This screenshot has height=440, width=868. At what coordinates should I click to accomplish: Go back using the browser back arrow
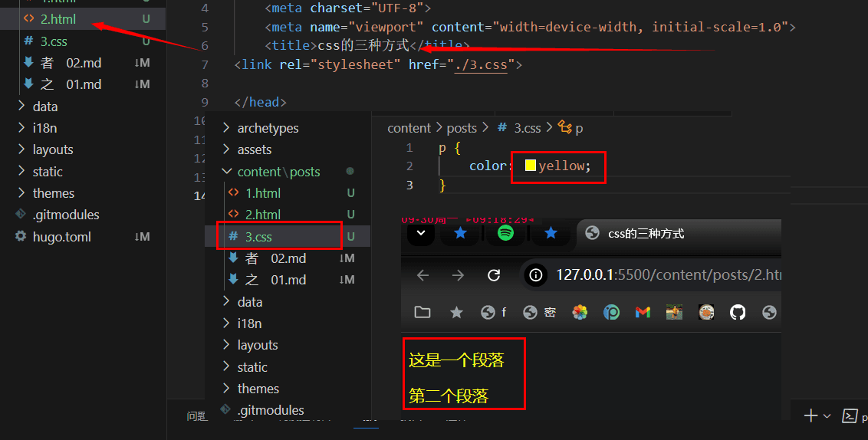(x=423, y=275)
